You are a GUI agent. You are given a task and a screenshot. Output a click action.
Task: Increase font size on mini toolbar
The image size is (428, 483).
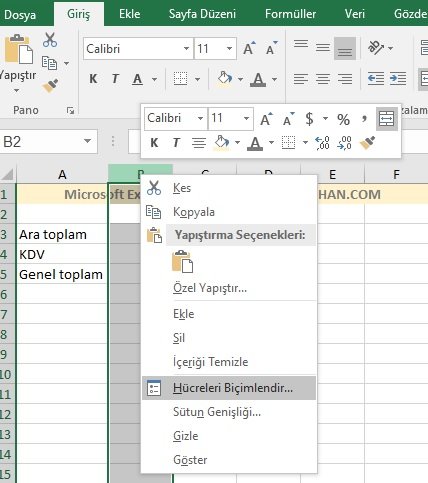point(266,119)
